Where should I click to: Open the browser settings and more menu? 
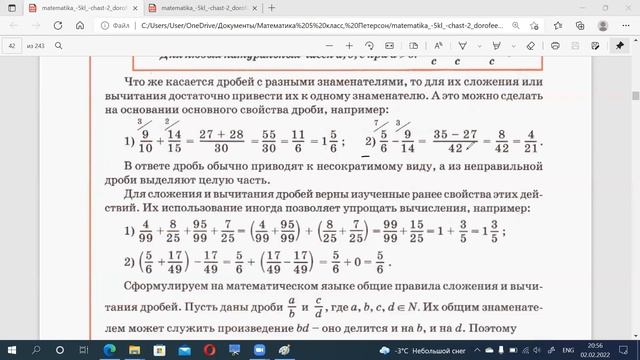point(626,26)
